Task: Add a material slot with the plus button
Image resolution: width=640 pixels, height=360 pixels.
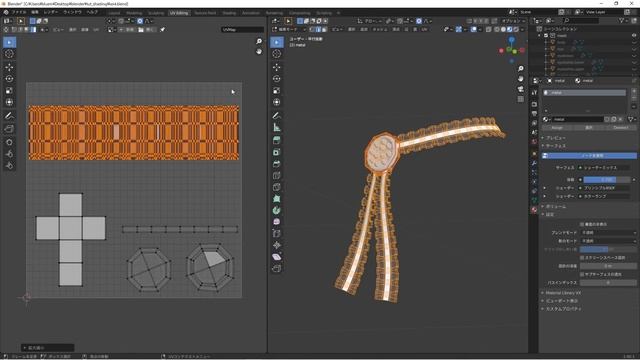Action: (634, 91)
